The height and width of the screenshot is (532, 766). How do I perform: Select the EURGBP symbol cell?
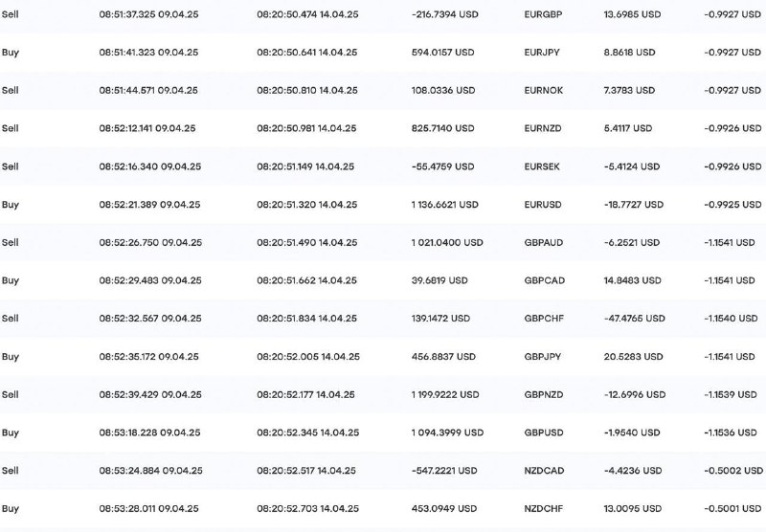pos(543,14)
